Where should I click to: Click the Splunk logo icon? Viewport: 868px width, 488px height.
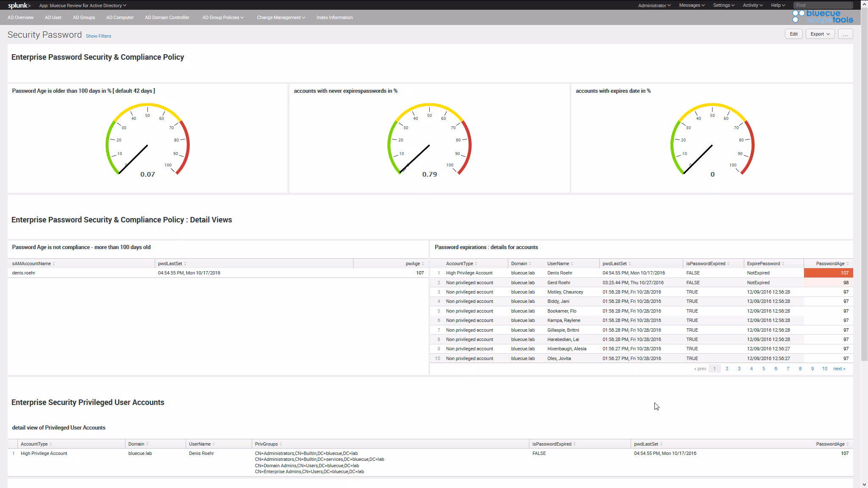pos(19,6)
